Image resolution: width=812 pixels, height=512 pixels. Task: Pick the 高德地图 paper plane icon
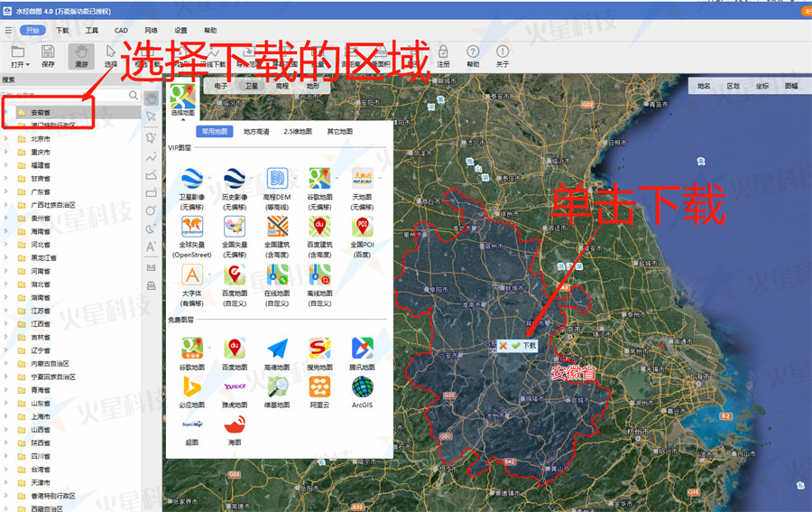pos(277,349)
